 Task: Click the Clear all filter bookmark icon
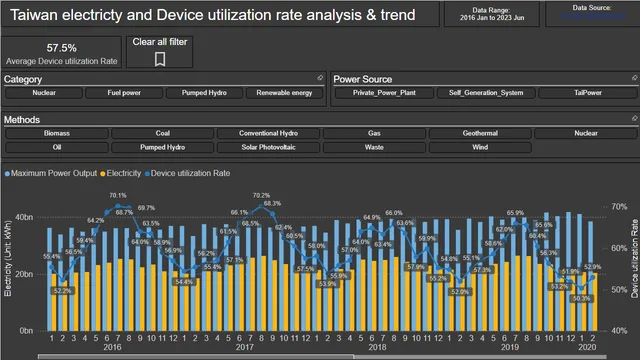[x=160, y=59]
